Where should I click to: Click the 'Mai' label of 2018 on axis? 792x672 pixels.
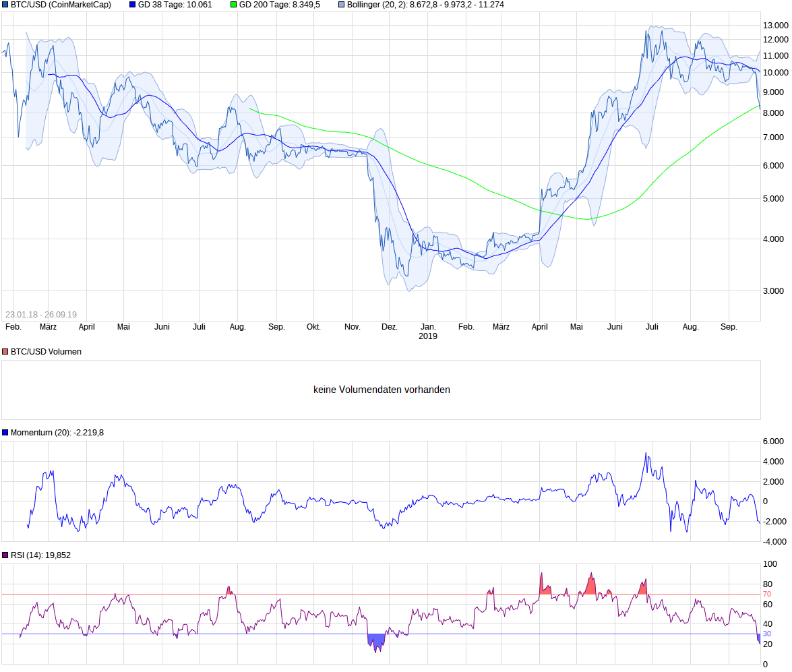(123, 327)
